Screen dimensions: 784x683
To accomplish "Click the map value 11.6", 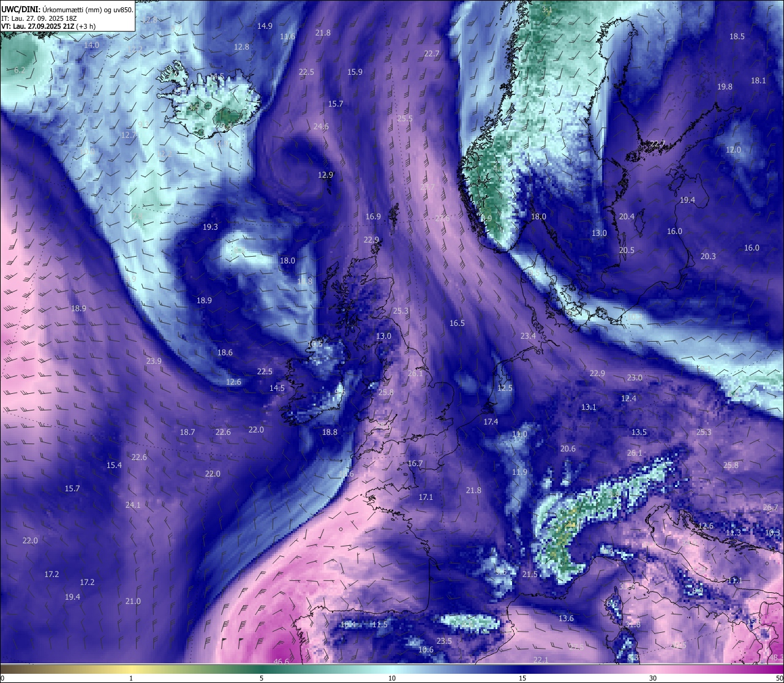I will (x=287, y=36).
